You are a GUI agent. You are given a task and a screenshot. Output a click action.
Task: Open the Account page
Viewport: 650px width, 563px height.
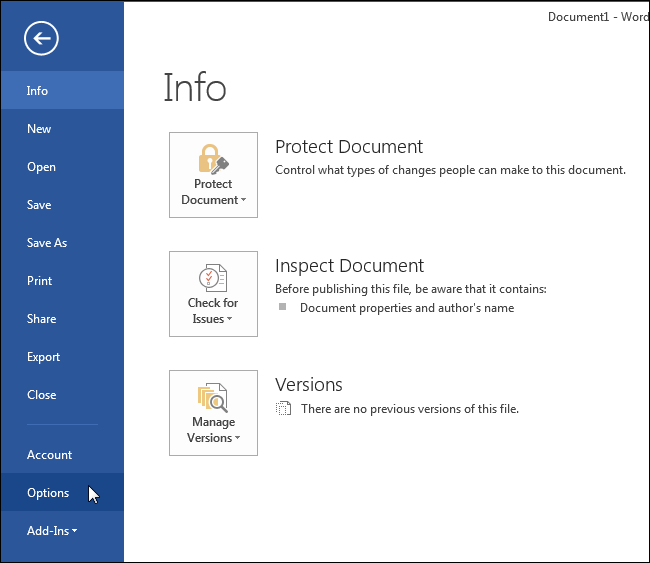[62, 455]
